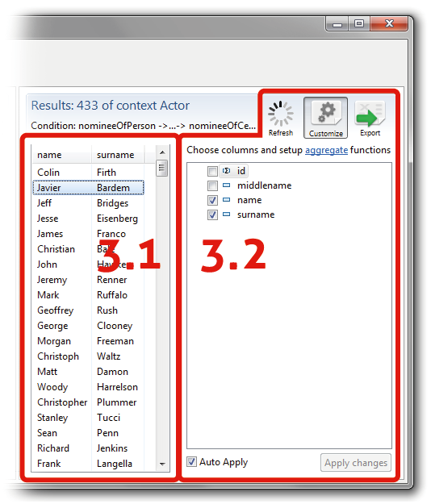Screen dimensions: 431x504
Task: Click the Refresh spinner icon
Action: [x=280, y=114]
